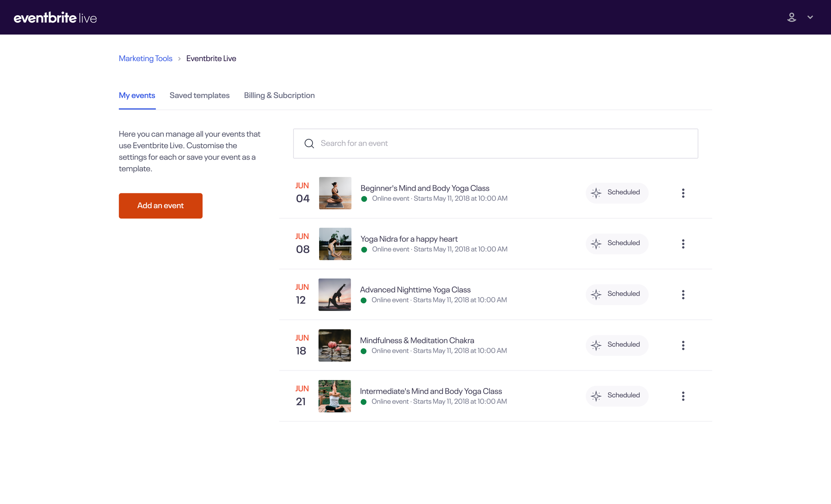
Task: Click the Eventbrite Live logo
Action: point(55,18)
